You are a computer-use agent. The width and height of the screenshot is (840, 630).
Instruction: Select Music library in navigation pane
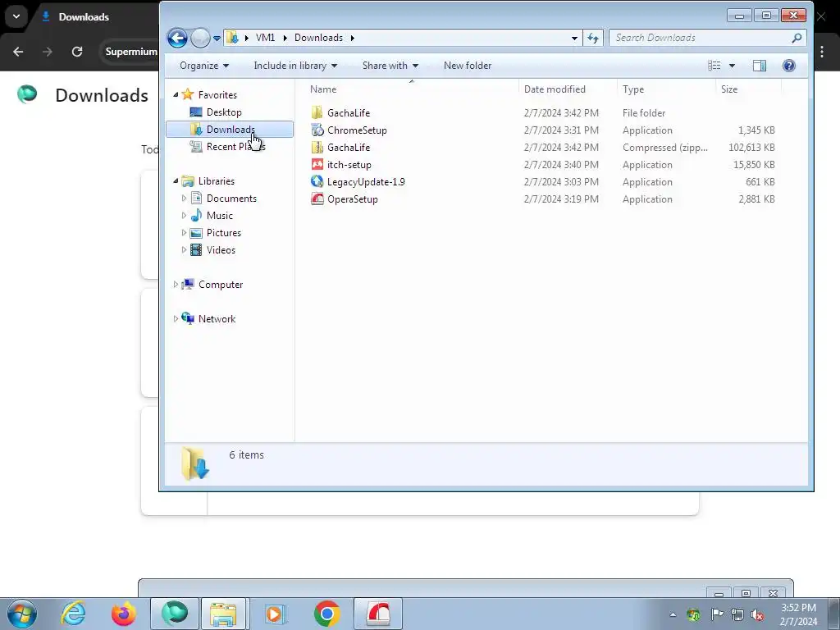coord(220,216)
